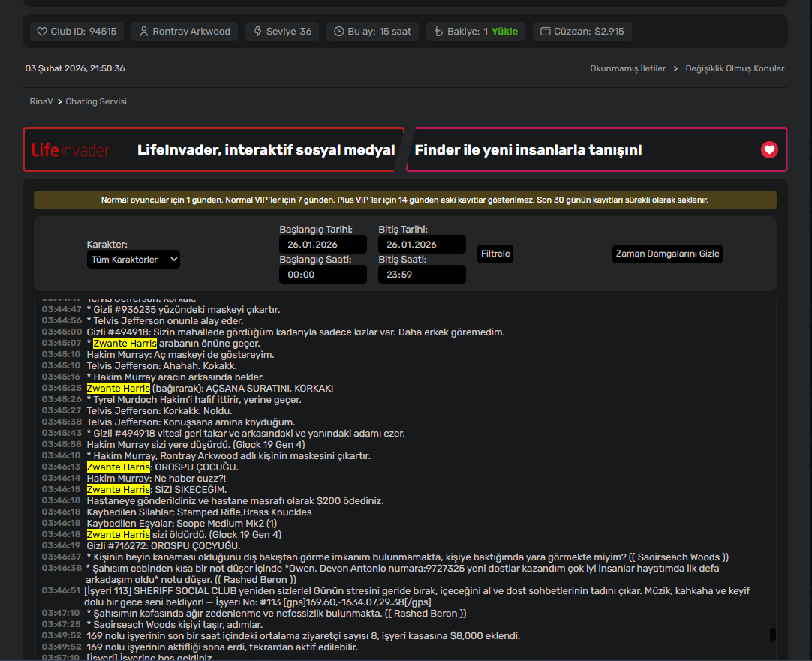
Task: Open Chatlog Servisi breadcrumb item
Action: click(96, 101)
